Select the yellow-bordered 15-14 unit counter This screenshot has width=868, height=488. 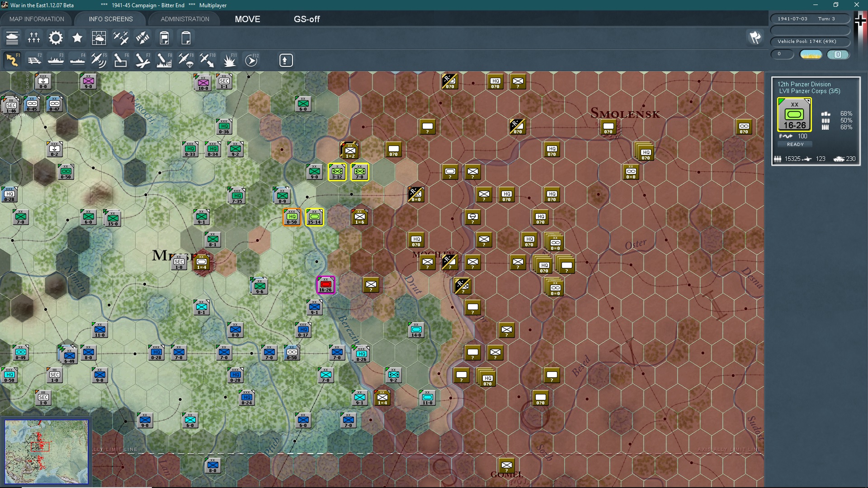[x=315, y=217]
